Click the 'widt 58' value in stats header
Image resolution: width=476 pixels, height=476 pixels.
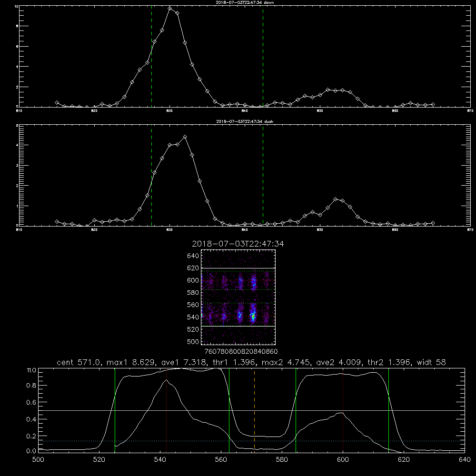[x=431, y=362]
